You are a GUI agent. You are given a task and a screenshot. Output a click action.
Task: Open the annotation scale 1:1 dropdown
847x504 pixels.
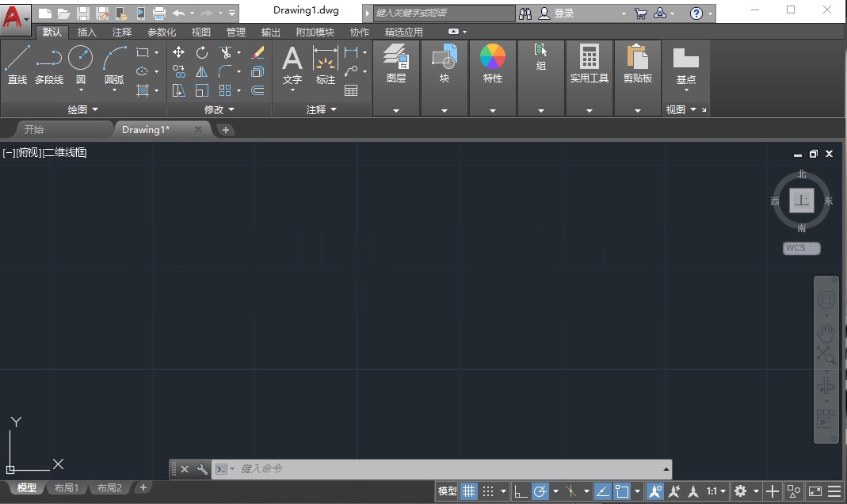[x=716, y=491]
